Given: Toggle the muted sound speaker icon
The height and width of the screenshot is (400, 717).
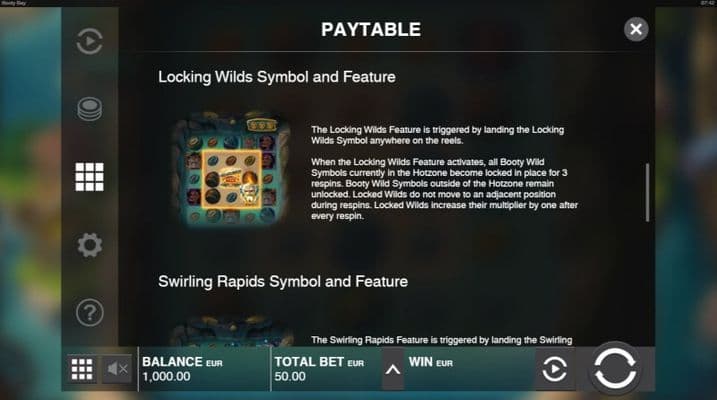Looking at the screenshot, I should [x=117, y=369].
